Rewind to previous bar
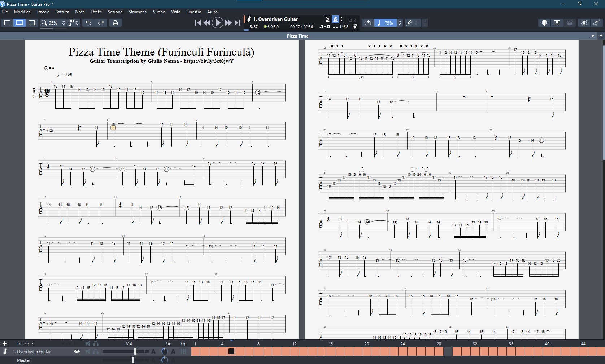The height and width of the screenshot is (364, 605). (207, 23)
